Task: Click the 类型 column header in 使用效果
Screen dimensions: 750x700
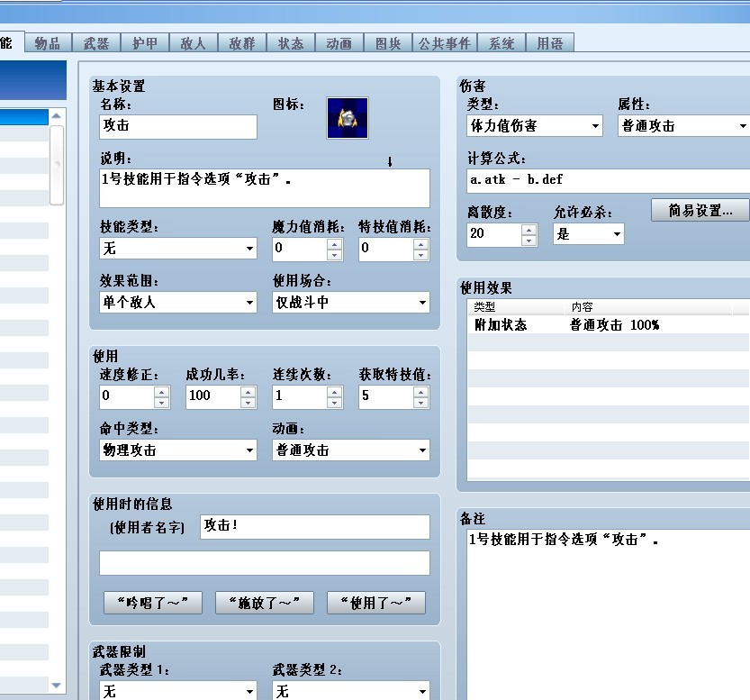Action: [516, 306]
